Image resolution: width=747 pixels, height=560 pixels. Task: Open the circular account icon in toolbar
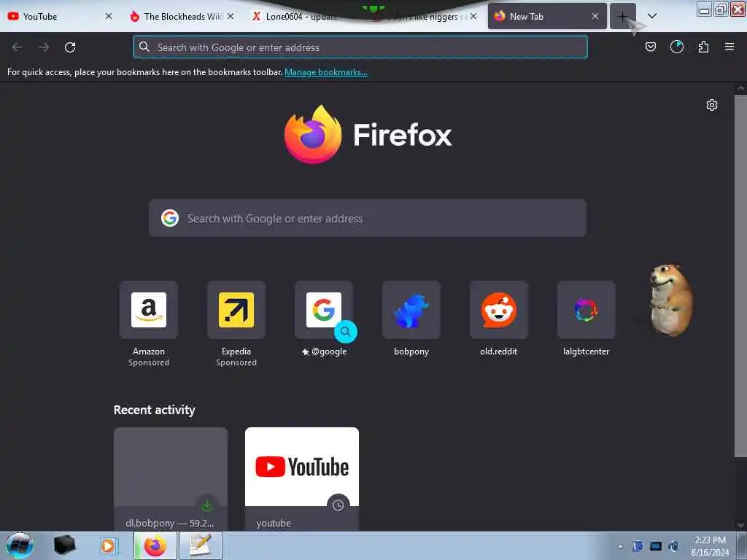676,47
